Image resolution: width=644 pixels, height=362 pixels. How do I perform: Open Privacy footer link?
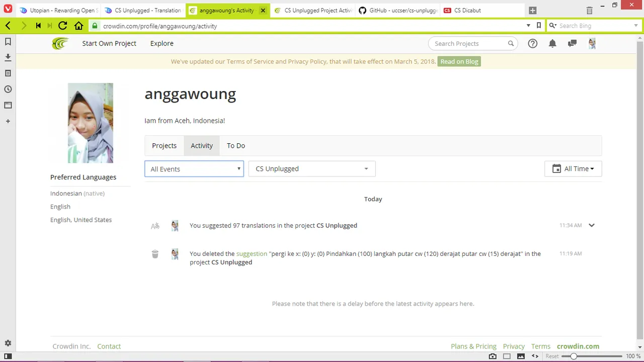coord(514,346)
